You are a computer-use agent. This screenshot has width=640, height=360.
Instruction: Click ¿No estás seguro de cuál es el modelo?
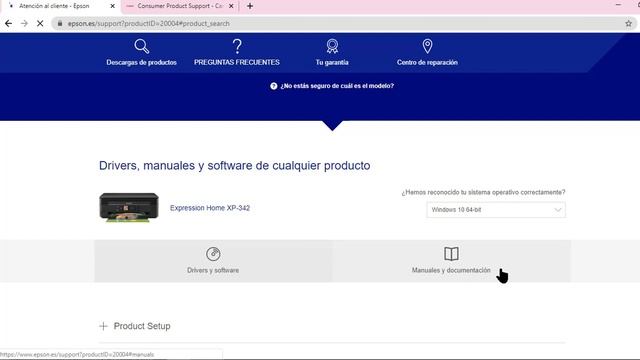pyautogui.click(x=337, y=86)
